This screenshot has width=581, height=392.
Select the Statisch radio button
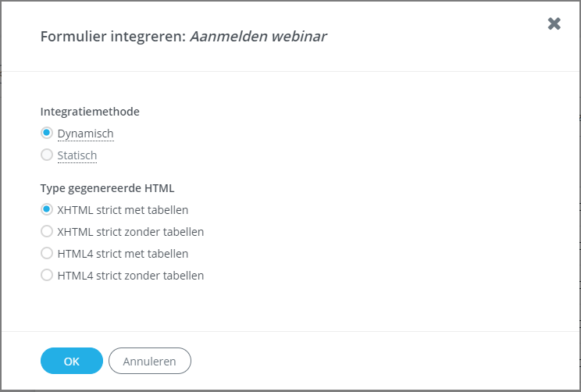47,155
